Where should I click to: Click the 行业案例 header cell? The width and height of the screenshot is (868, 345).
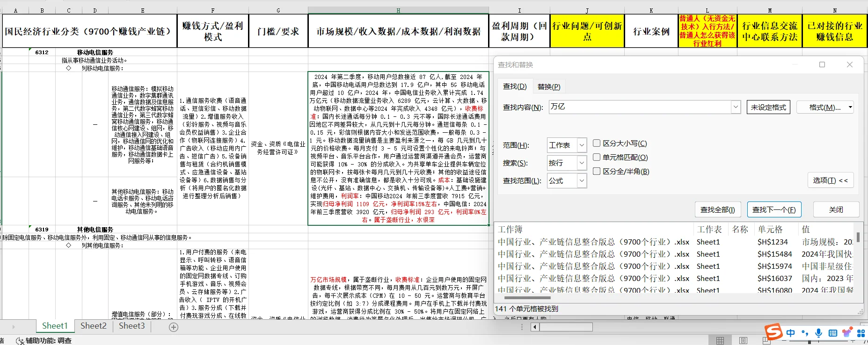(x=651, y=31)
